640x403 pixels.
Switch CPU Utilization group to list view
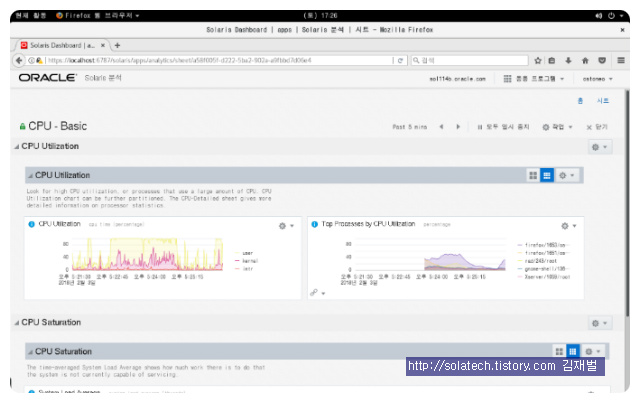click(547, 175)
